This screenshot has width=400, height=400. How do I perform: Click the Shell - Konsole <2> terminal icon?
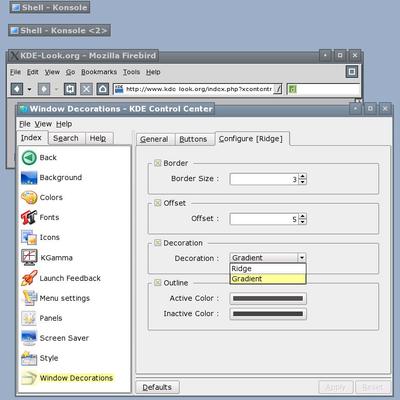click(14, 31)
